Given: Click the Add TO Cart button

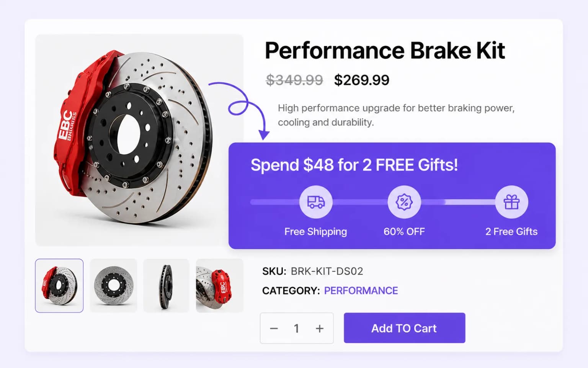Looking at the screenshot, I should tap(404, 328).
